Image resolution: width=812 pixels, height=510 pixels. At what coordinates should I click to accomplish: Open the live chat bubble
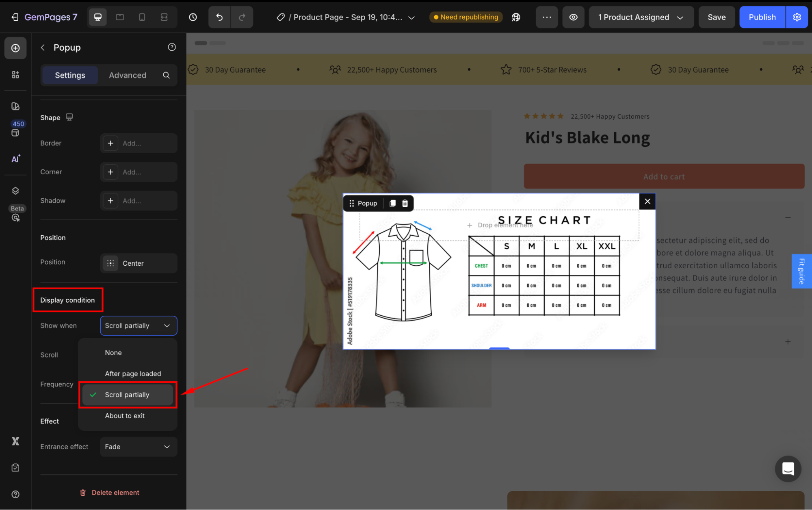pyautogui.click(x=788, y=469)
